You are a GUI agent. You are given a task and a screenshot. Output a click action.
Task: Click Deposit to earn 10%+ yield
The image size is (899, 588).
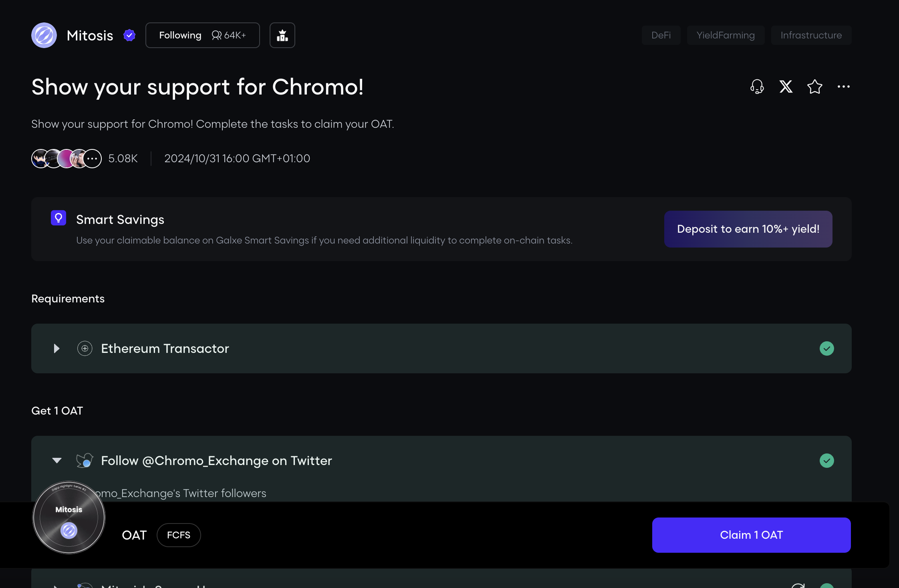748,229
